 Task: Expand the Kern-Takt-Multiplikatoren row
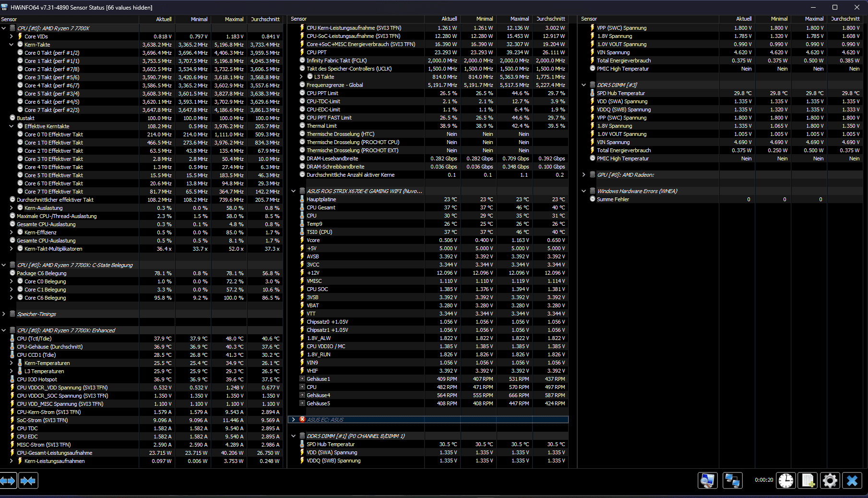coord(12,249)
